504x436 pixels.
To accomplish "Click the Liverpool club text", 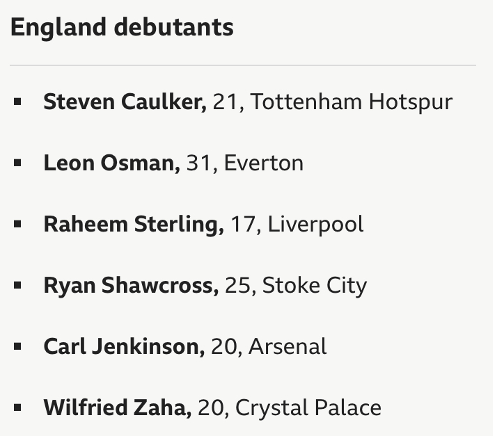I will 315,225.
